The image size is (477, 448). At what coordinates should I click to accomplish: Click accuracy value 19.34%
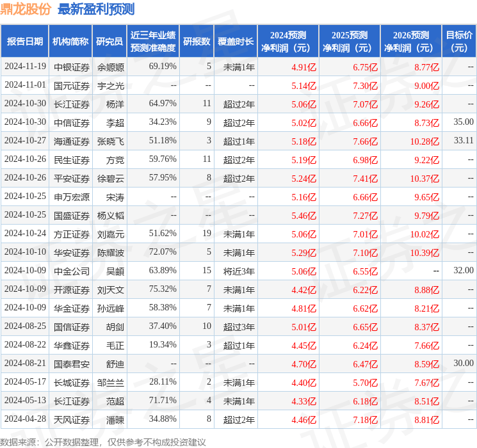tap(163, 344)
